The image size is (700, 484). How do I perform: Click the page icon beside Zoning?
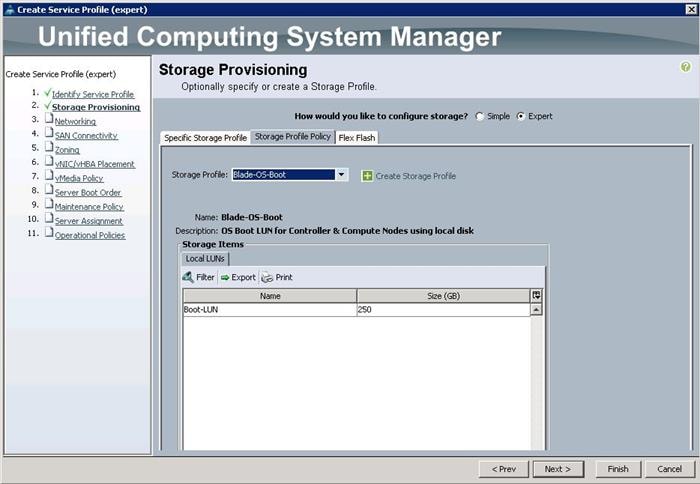point(49,147)
